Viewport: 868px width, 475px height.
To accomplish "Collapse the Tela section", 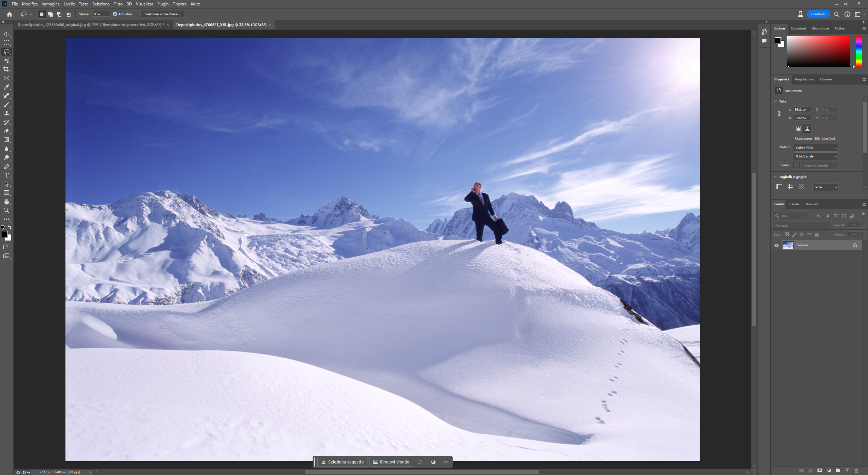I will pos(775,101).
